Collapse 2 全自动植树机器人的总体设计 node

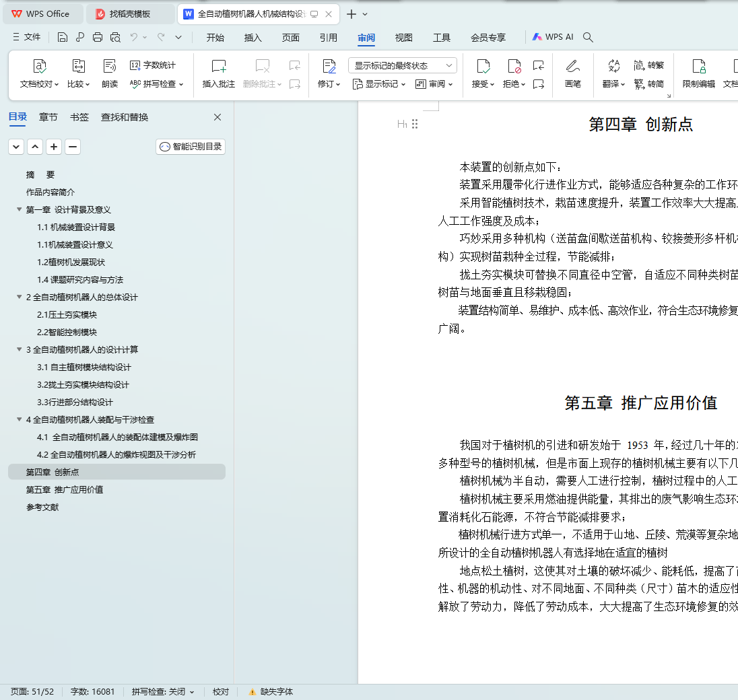click(20, 297)
